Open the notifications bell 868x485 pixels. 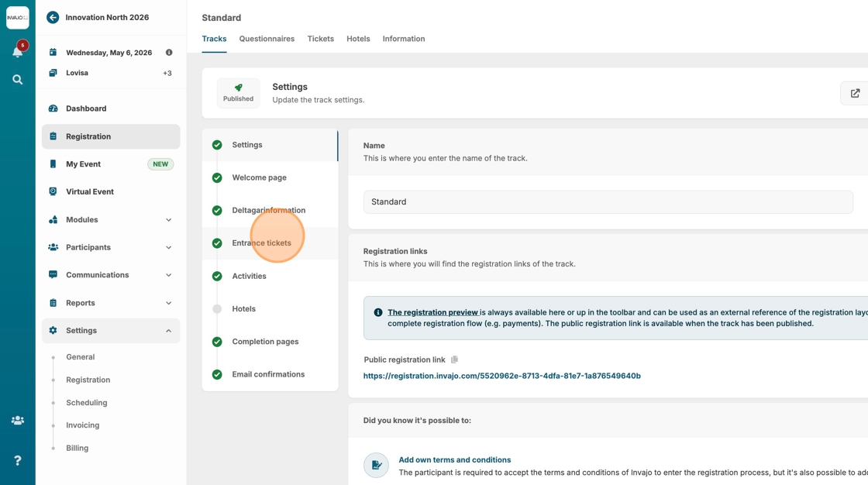(17, 52)
